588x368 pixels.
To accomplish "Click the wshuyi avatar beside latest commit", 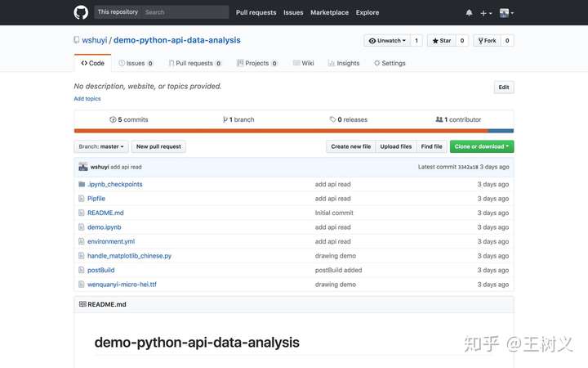I will [82, 167].
